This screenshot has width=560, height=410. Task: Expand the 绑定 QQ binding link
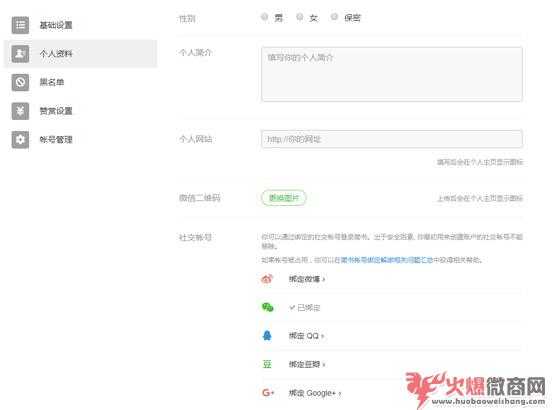(x=306, y=336)
